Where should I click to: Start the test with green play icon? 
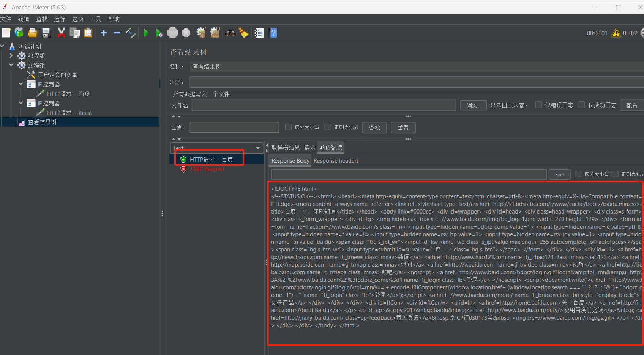(x=146, y=33)
